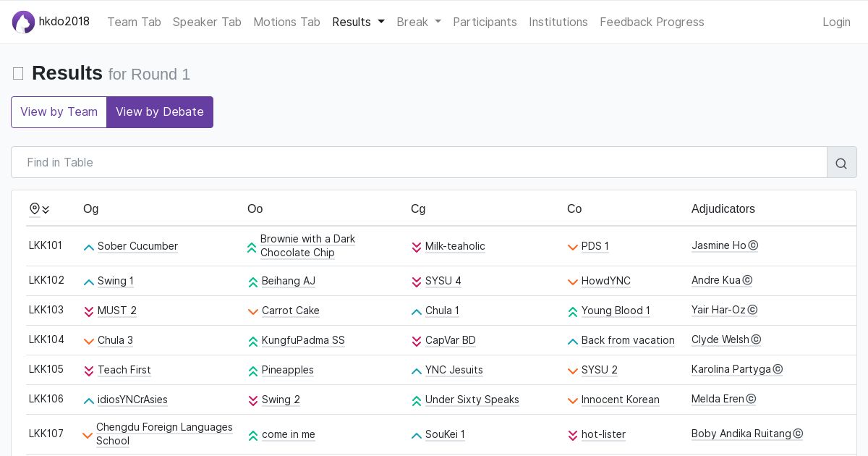Click the down arrow icon beside Chula 3
This screenshot has width=868, height=456.
point(89,341)
